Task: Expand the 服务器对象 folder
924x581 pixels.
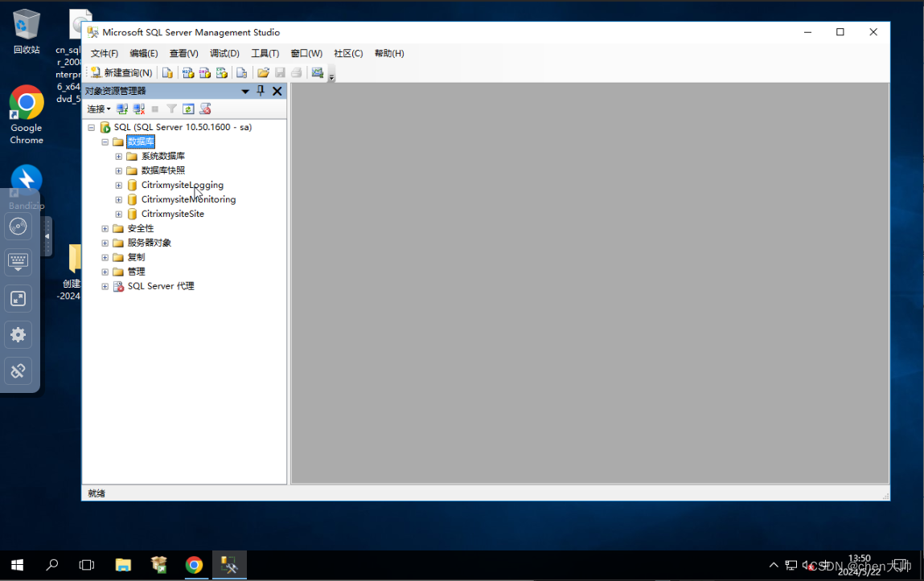Action: pyautogui.click(x=105, y=243)
